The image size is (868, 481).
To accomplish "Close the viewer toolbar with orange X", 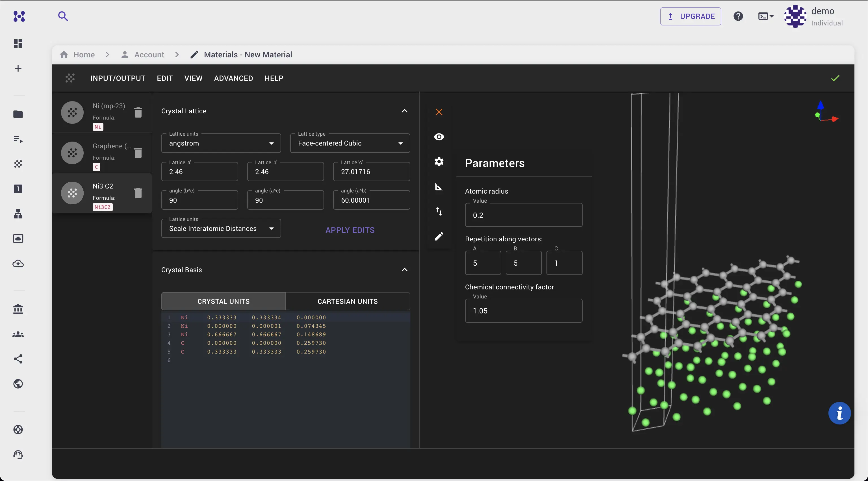I will 439,112.
